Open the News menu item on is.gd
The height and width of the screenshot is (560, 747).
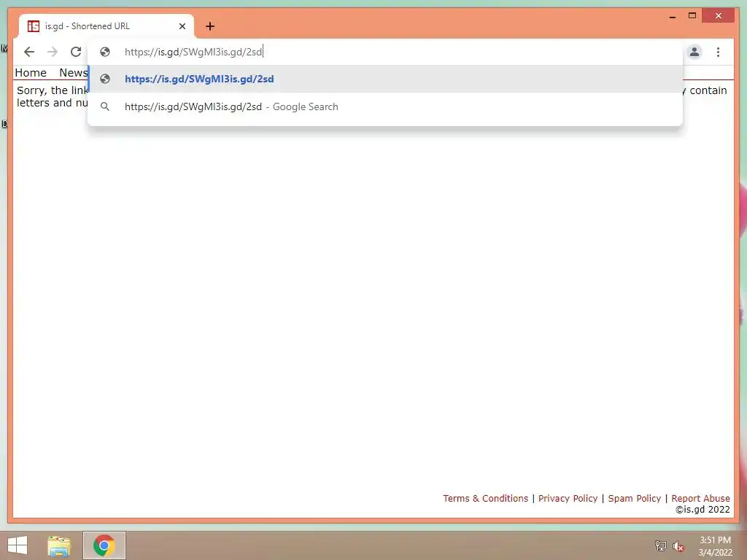point(74,73)
